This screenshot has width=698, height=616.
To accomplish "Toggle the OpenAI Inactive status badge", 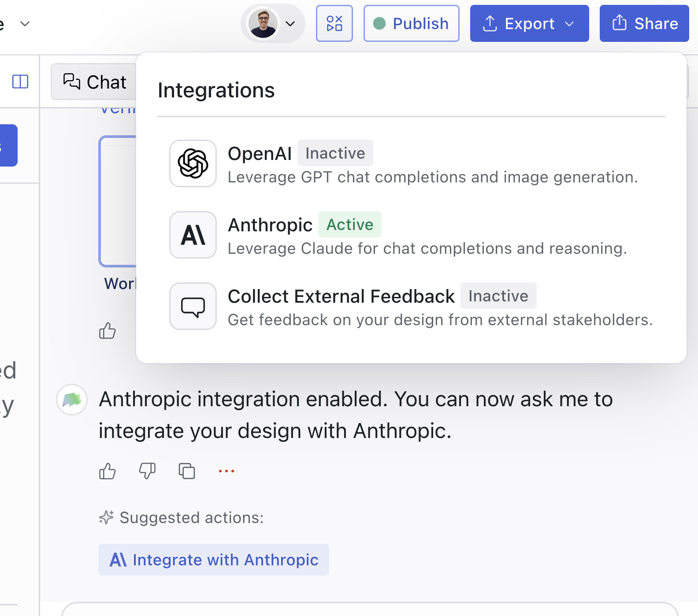I will tap(335, 153).
